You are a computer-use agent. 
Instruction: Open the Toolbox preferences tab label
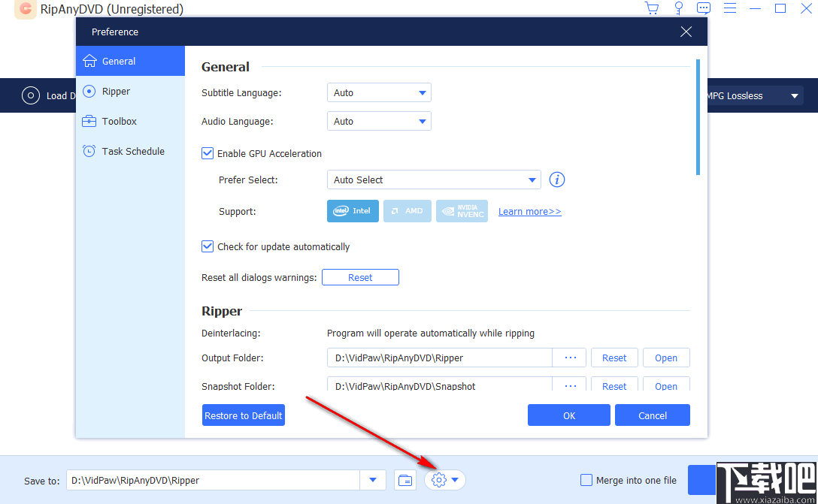119,121
